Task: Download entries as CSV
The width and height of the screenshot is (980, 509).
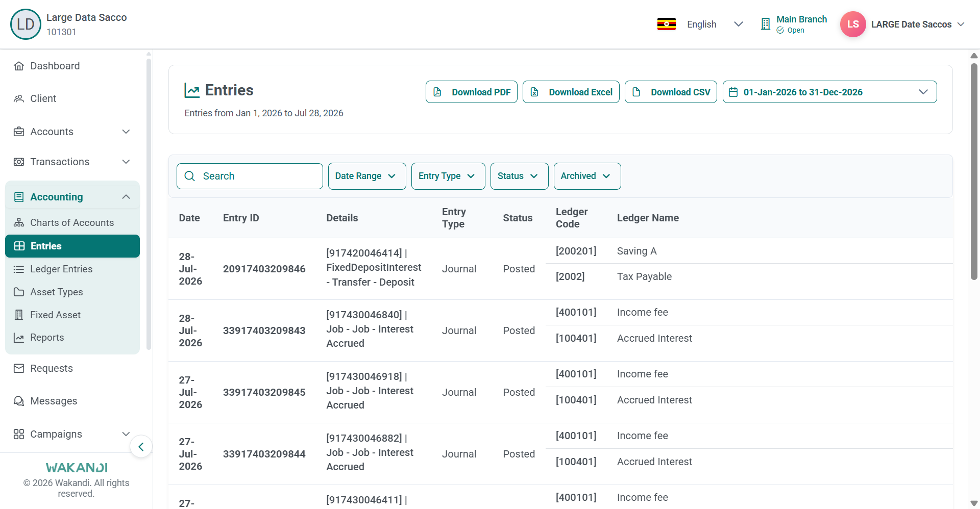Action: (671, 92)
